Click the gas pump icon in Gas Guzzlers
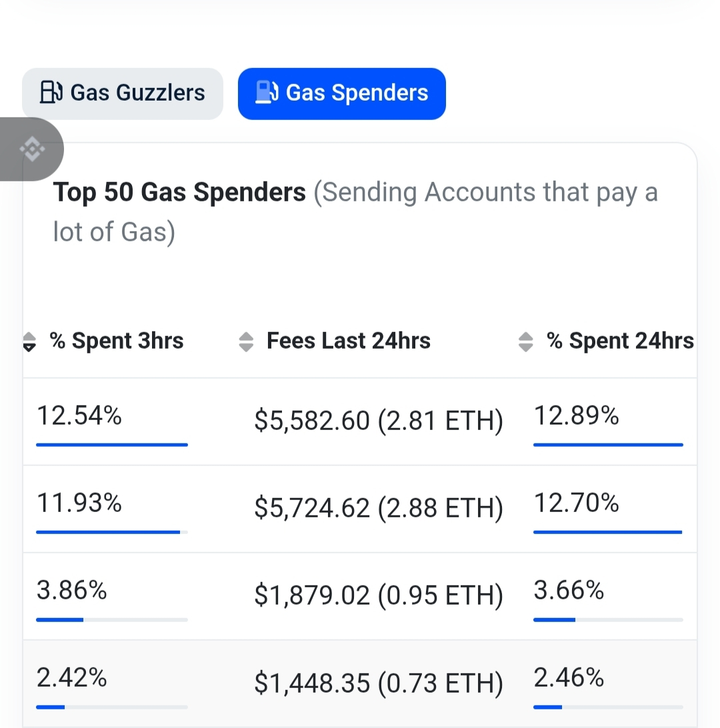 point(51,93)
